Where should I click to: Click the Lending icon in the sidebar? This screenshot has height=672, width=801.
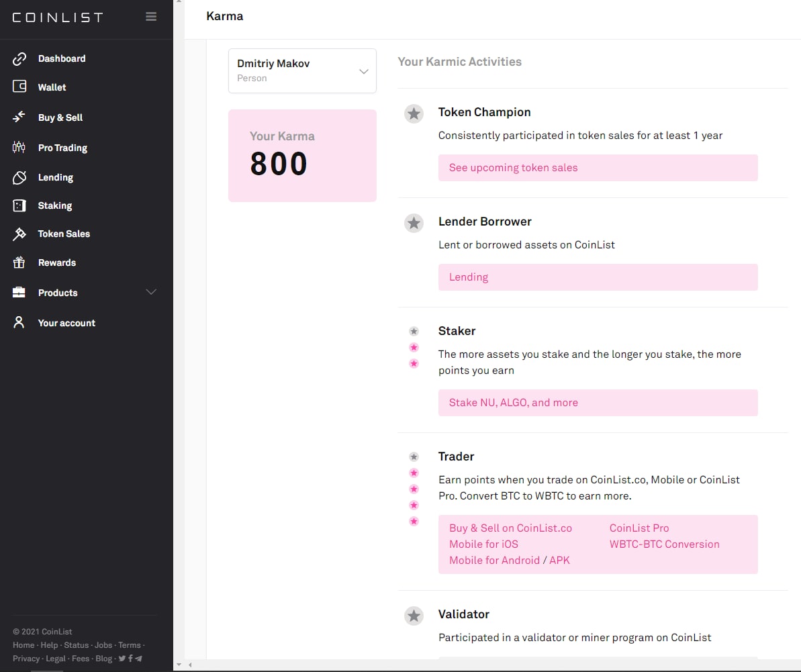coord(19,177)
